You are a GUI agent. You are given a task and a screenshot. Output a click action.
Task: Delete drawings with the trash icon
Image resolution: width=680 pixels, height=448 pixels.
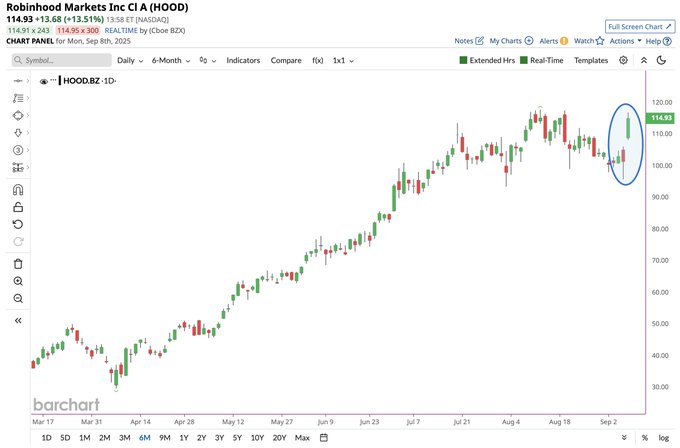coord(18,264)
